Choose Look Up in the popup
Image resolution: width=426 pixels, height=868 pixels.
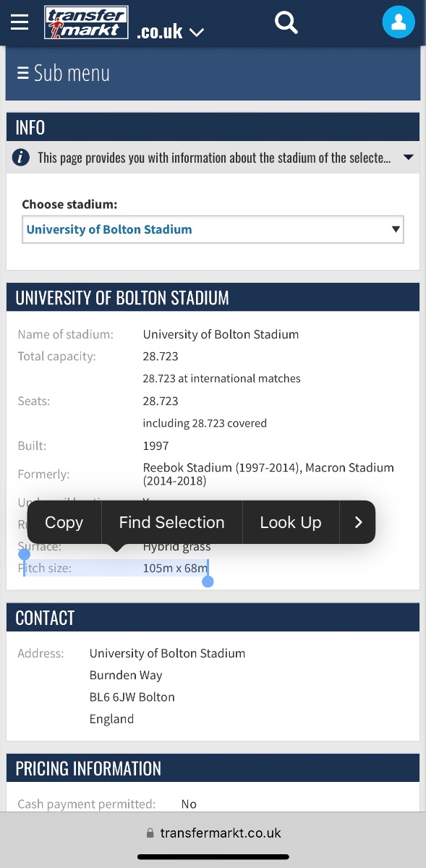[x=290, y=522]
